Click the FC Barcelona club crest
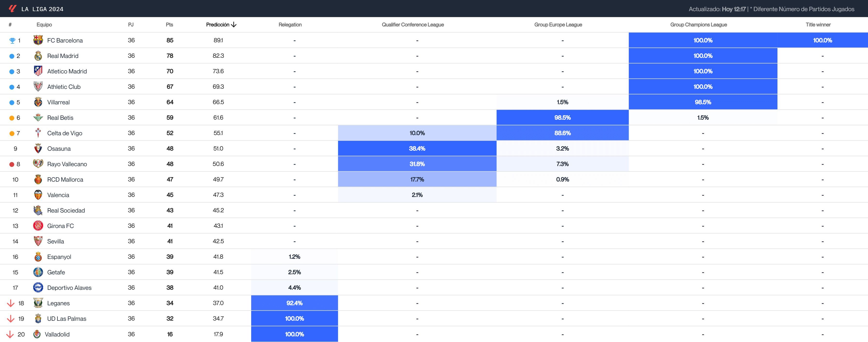The width and height of the screenshot is (868, 342). click(38, 40)
